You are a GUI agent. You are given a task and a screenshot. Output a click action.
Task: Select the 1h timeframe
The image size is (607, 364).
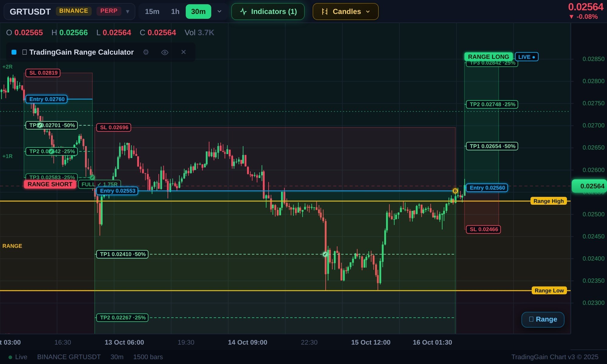[175, 12]
